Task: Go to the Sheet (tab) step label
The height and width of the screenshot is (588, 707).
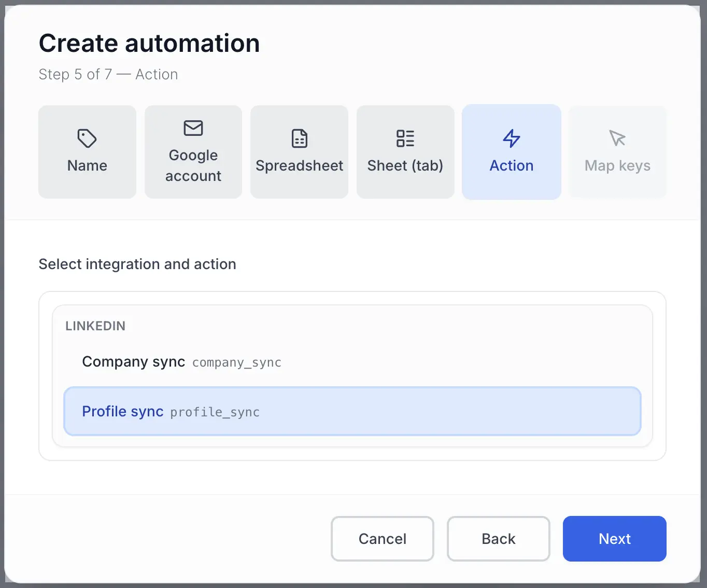Action: tap(405, 165)
